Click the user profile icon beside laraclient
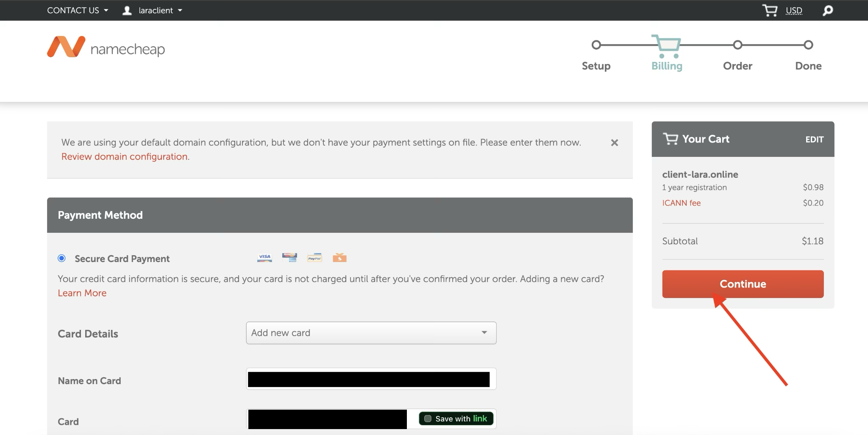The height and width of the screenshot is (435, 868). [127, 11]
